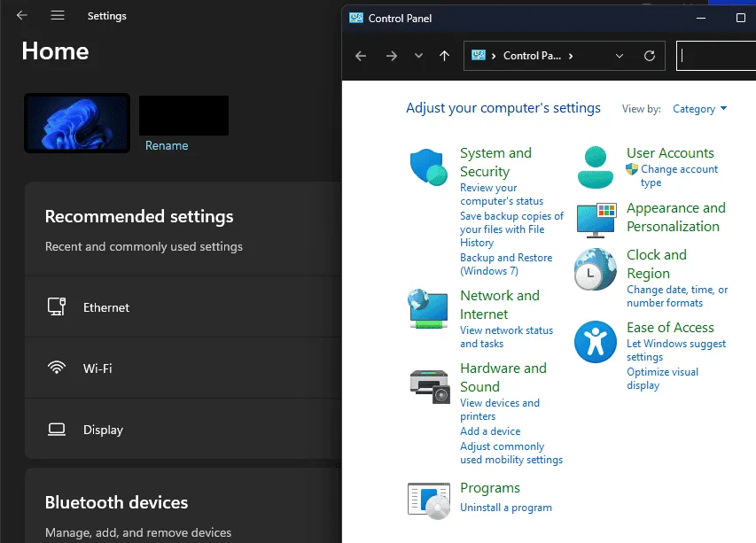Click Change account type link
Screen dimensions: 756x543
[x=679, y=176]
